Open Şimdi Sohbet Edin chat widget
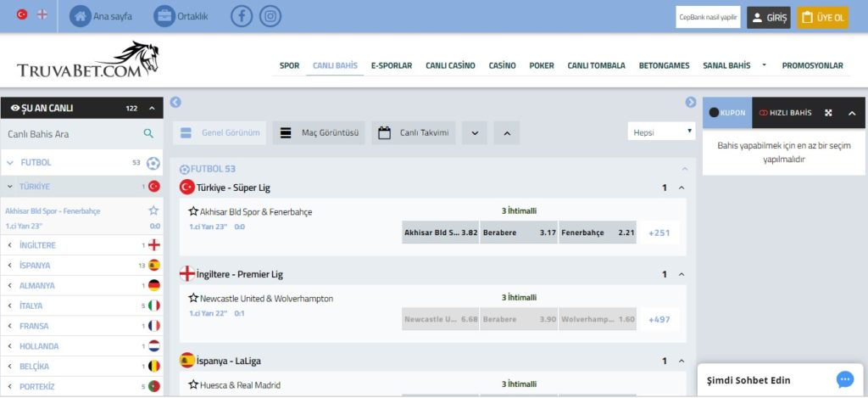The width and height of the screenshot is (868, 398). [780, 379]
